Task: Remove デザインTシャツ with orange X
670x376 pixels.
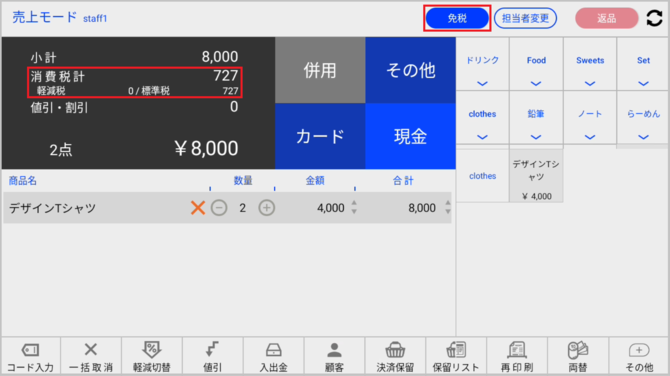Action: (x=198, y=208)
